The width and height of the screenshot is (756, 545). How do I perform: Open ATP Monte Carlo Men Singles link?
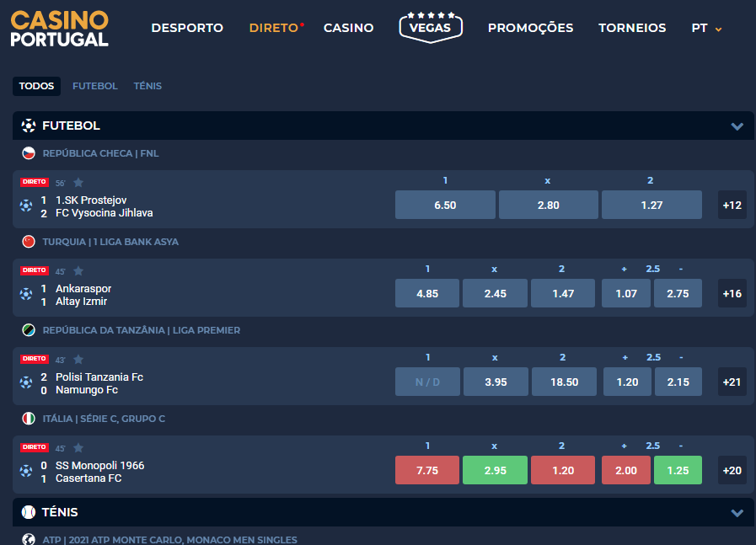pos(169,540)
